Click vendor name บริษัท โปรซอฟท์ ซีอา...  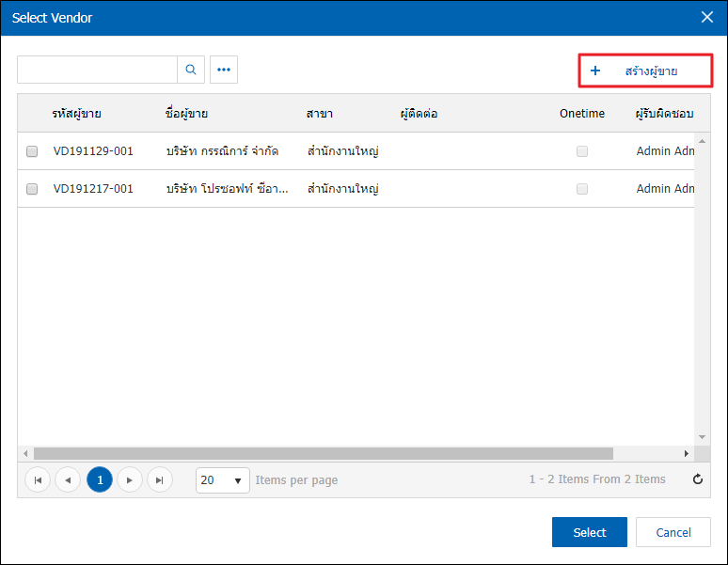(227, 189)
